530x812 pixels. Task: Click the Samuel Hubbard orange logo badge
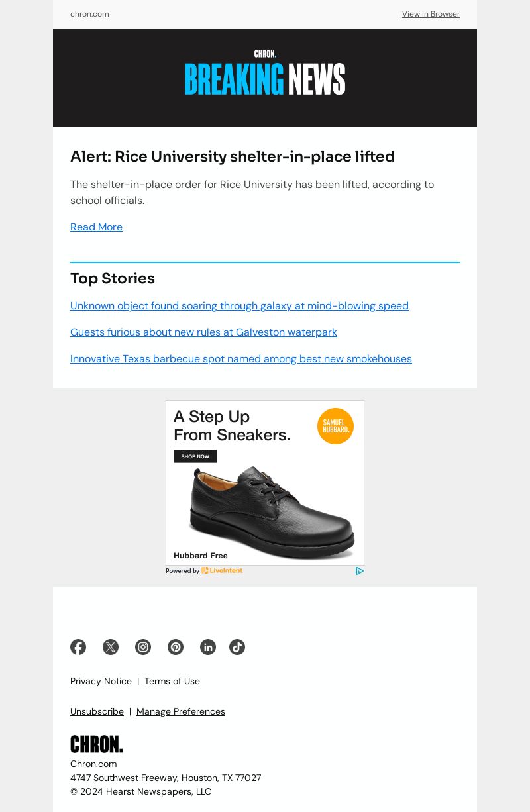(x=335, y=426)
